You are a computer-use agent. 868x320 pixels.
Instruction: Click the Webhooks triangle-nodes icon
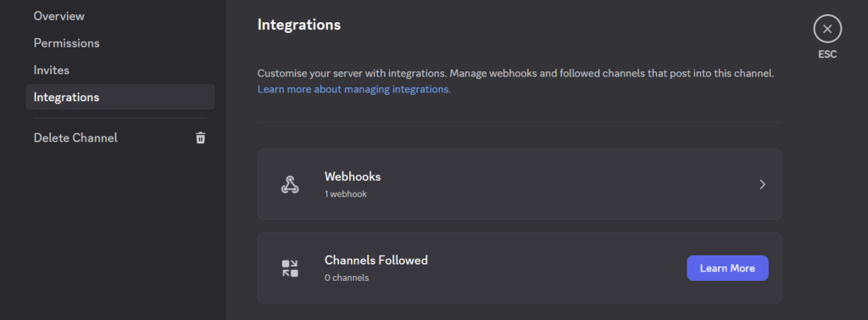(x=290, y=185)
